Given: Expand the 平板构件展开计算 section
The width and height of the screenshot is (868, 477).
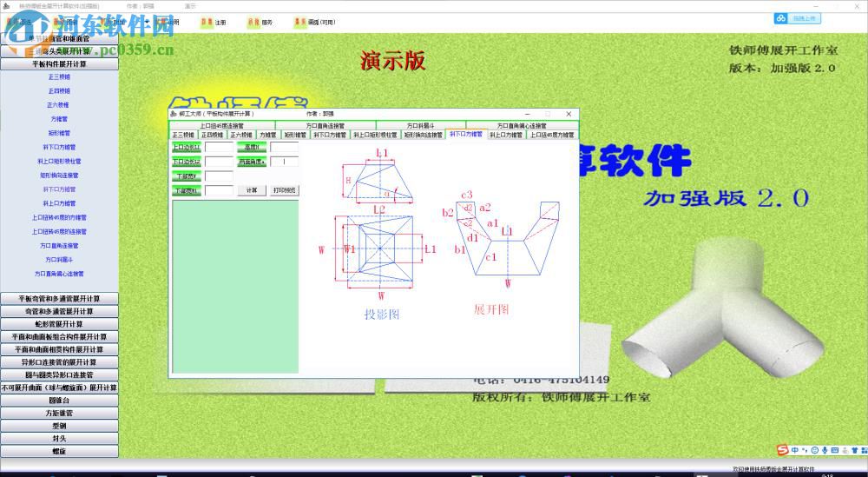Looking at the screenshot, I should click(x=59, y=63).
